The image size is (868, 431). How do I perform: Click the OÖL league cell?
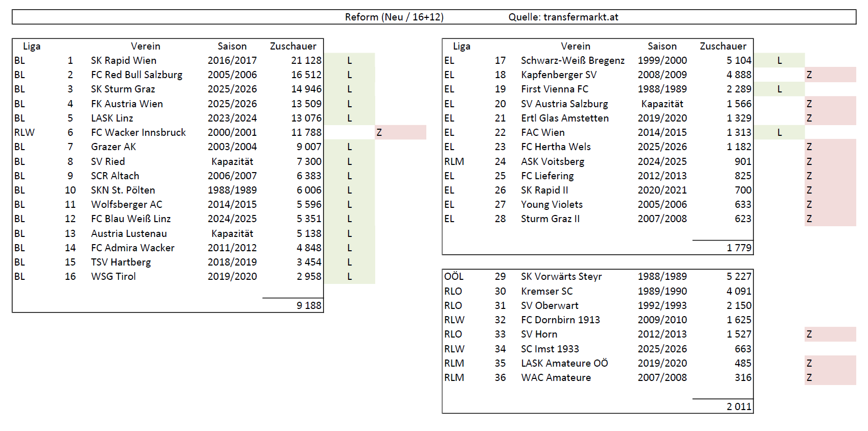tap(453, 276)
